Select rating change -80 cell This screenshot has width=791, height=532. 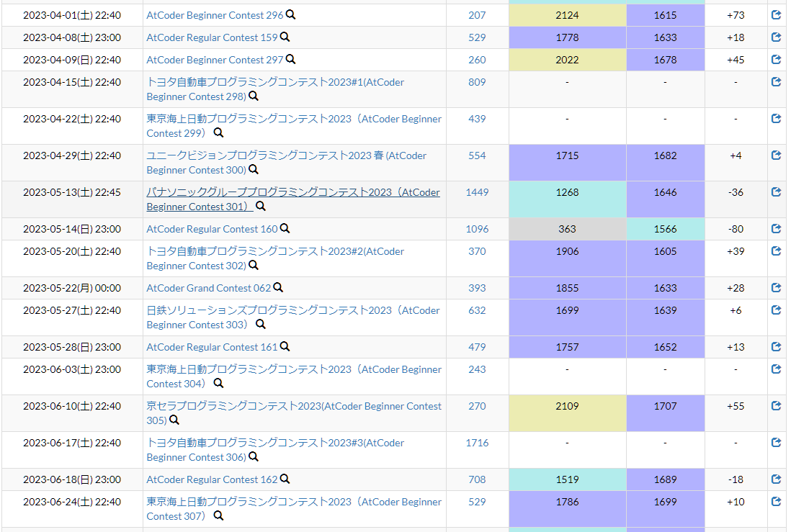pos(736,229)
